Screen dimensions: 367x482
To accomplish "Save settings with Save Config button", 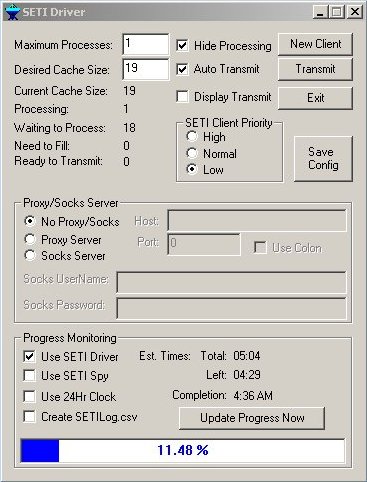I will [323, 159].
